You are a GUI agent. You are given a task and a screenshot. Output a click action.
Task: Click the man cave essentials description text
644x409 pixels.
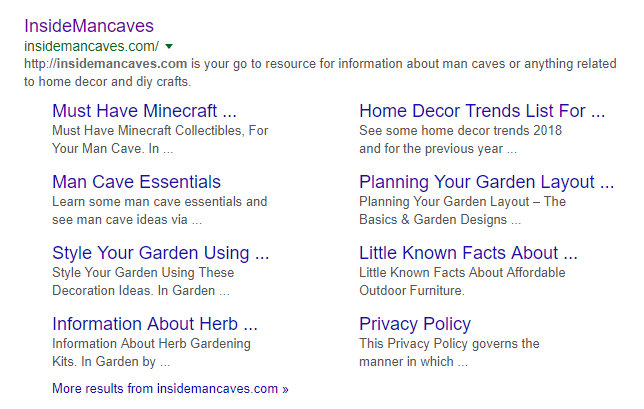[159, 210]
